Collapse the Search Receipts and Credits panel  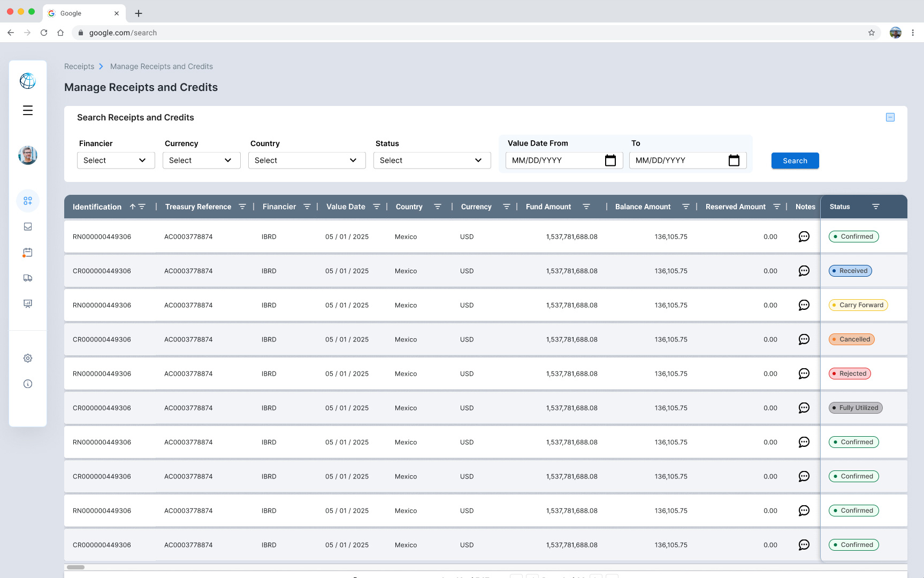click(890, 117)
